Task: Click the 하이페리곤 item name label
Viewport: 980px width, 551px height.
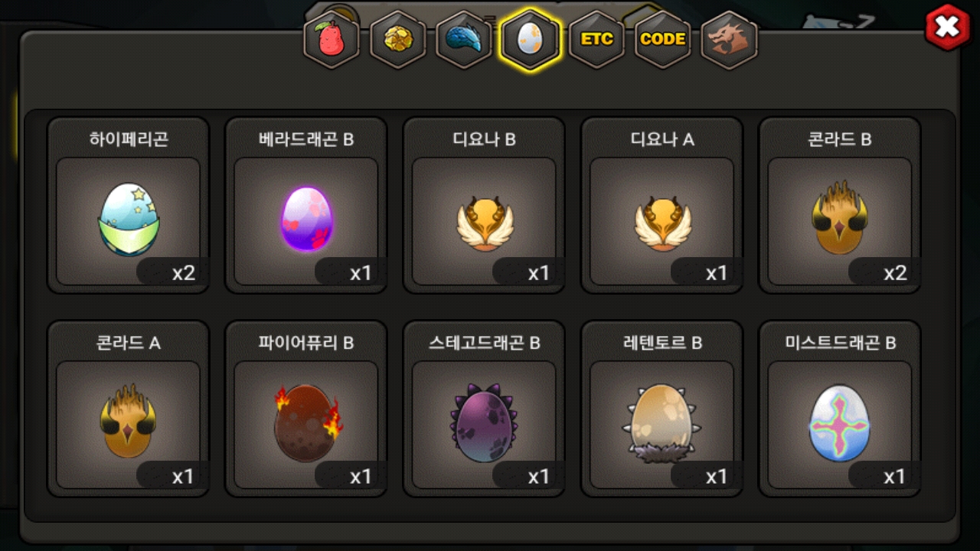Action: tap(129, 139)
